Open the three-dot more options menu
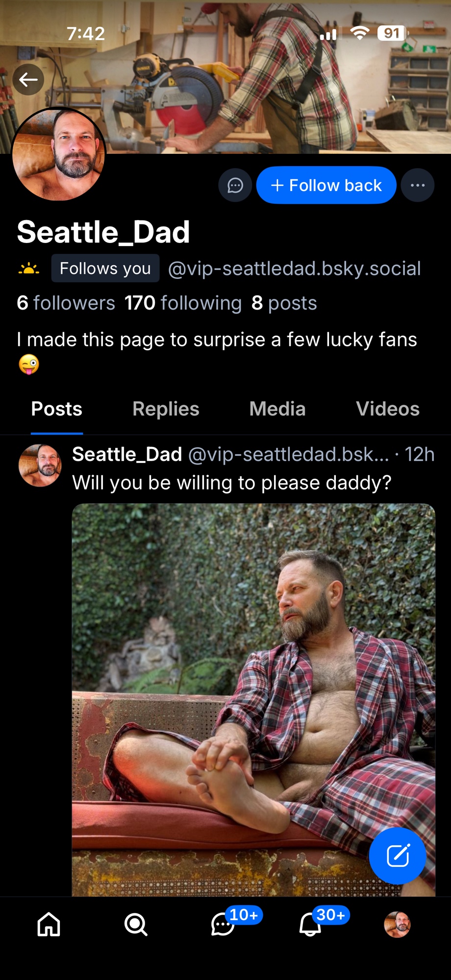The height and width of the screenshot is (980, 451). [x=418, y=185]
